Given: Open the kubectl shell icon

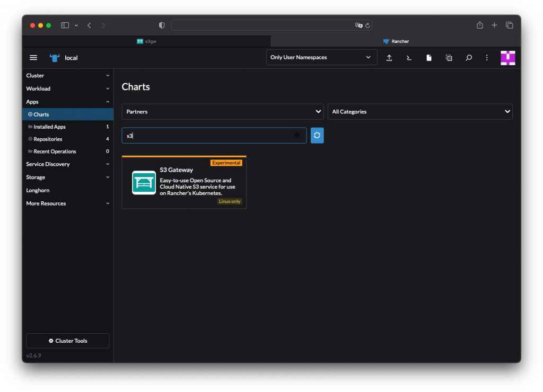Looking at the screenshot, I should point(409,58).
